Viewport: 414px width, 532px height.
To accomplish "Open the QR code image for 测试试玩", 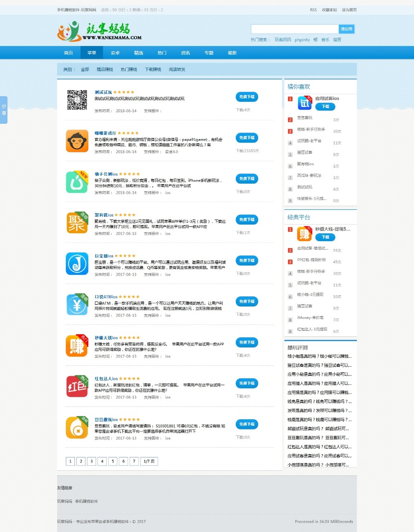I will 77,100.
